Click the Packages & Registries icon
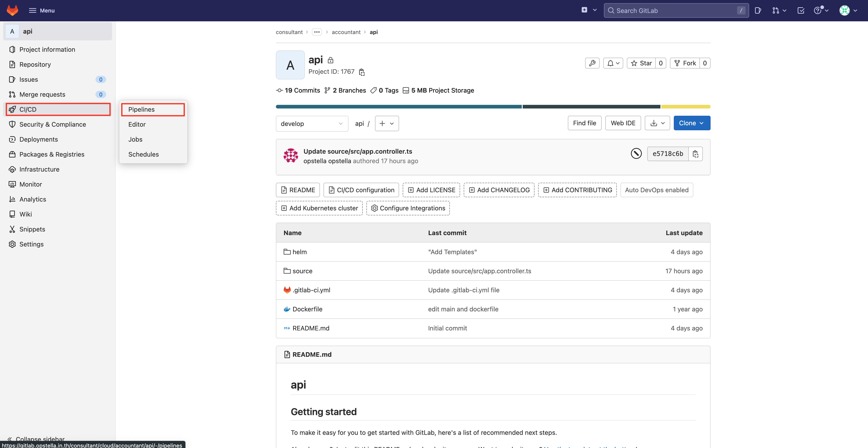This screenshot has height=448, width=868. pos(12,154)
